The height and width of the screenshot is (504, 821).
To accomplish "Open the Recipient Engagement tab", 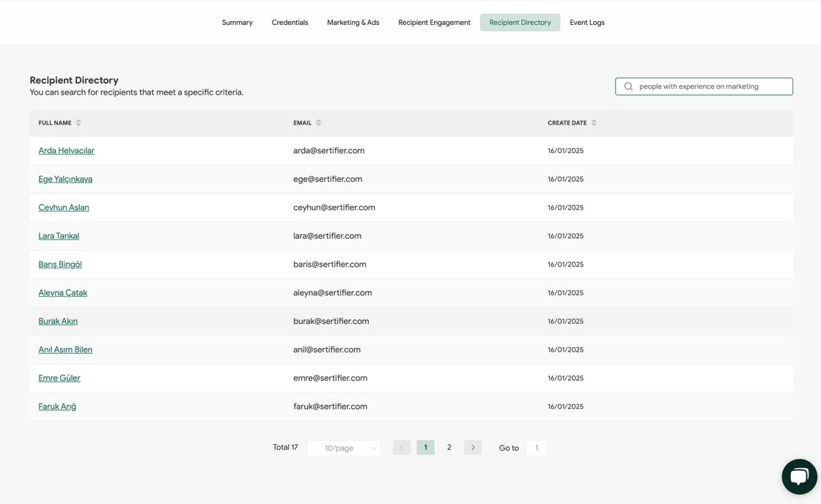I will (434, 23).
